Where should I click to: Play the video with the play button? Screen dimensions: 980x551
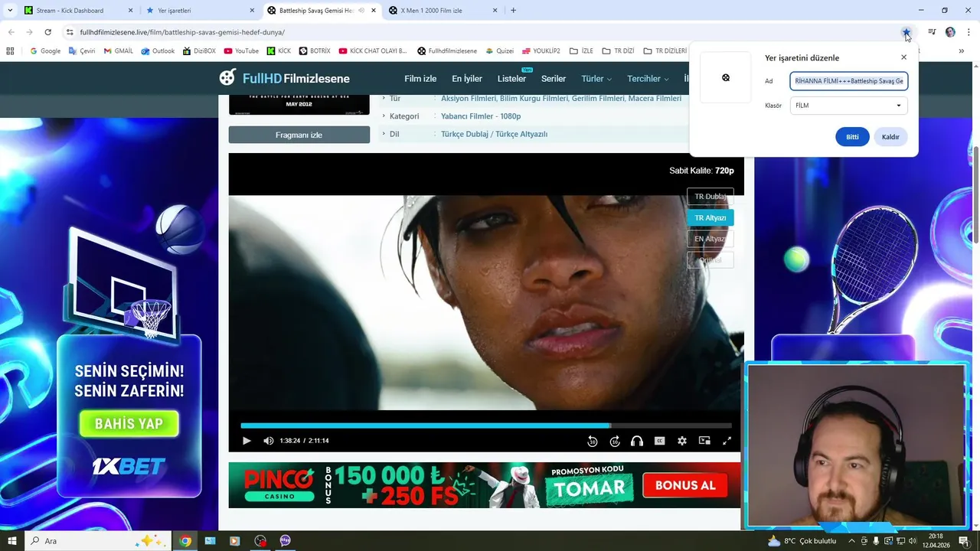[x=247, y=441]
